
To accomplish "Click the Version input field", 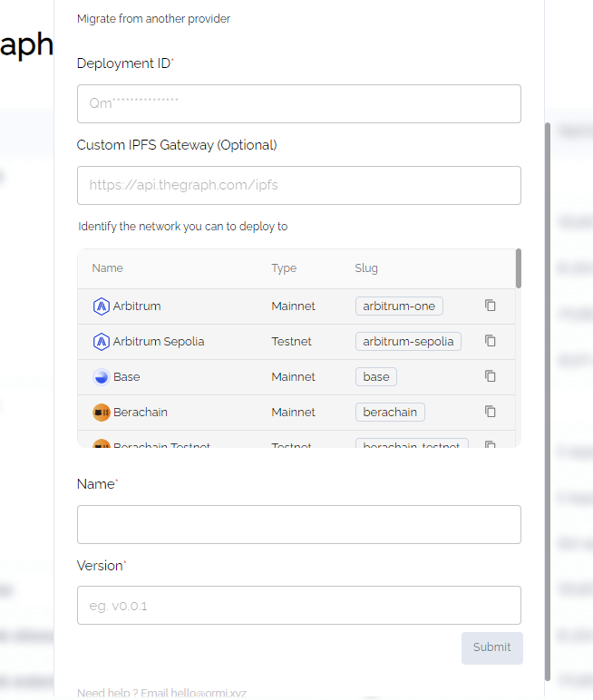I will [298, 606].
